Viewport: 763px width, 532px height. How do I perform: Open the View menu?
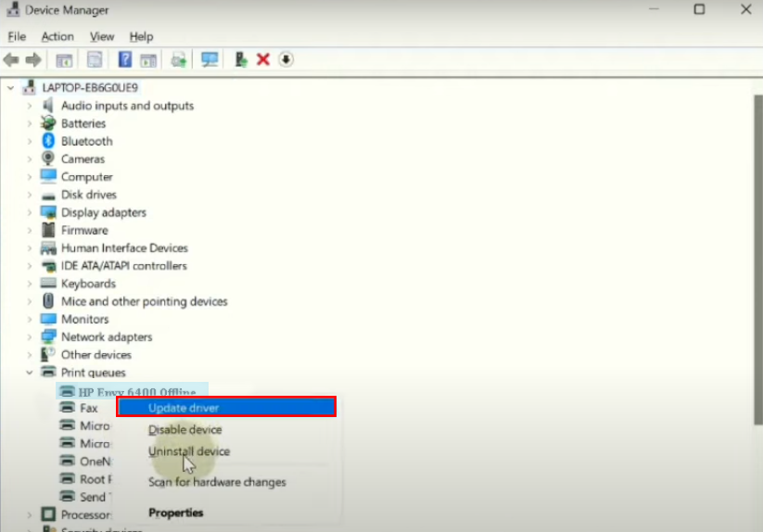[x=102, y=36]
